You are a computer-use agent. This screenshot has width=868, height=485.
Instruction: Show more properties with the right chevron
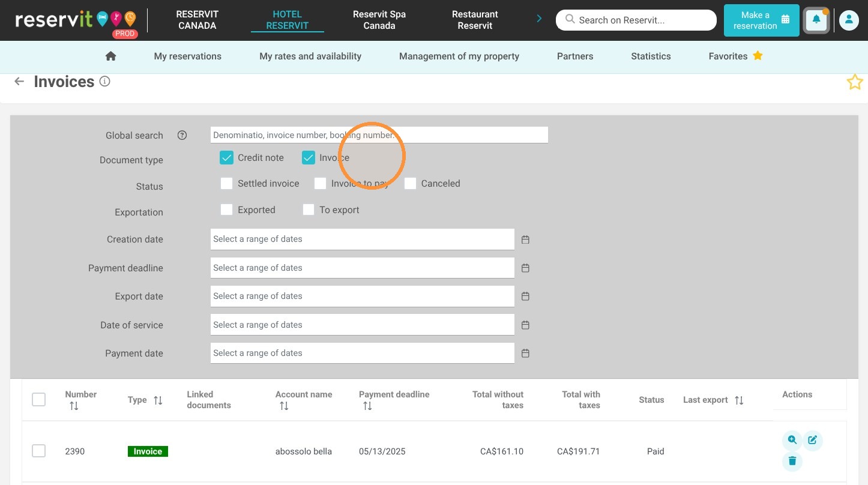pos(539,19)
